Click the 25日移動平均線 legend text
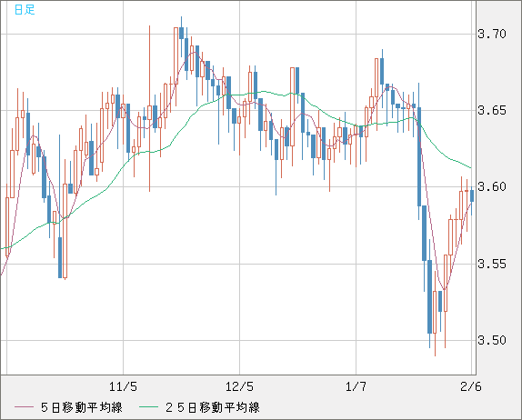The width and height of the screenshot is (522, 420). click(x=213, y=407)
